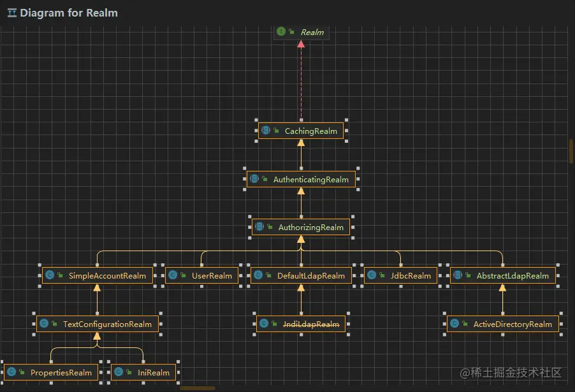Click the PropertiesRealm node
Screen dimensions: 575x392
pyautogui.click(x=51, y=373)
